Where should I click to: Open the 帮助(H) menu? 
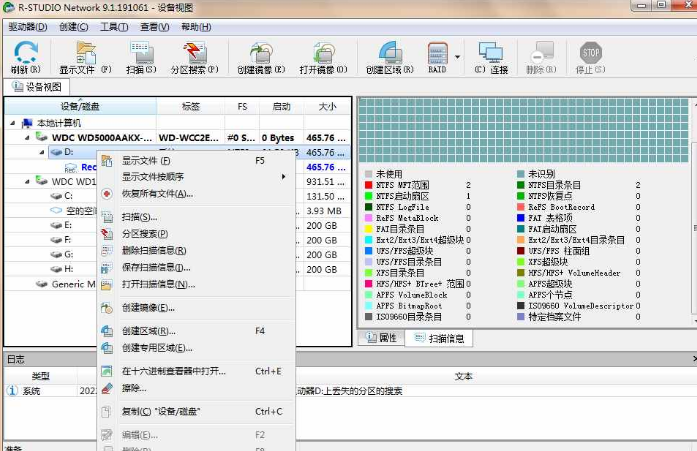(x=196, y=27)
